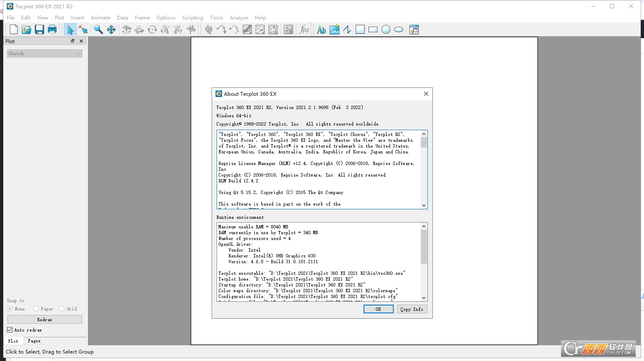Close the Plot sidebar panel
The height and width of the screenshot is (361, 644).
tap(81, 41)
